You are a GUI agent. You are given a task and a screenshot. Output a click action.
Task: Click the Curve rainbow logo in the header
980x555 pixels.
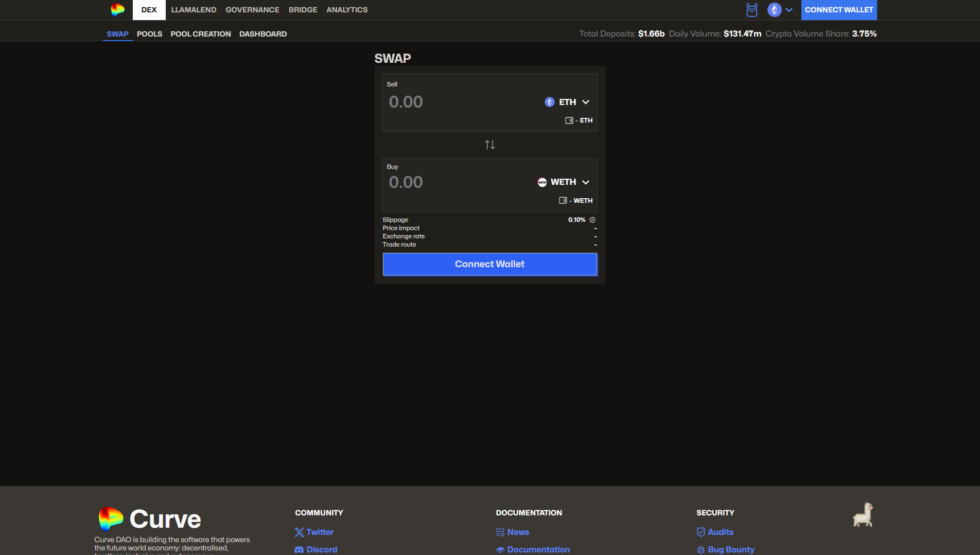(x=118, y=10)
